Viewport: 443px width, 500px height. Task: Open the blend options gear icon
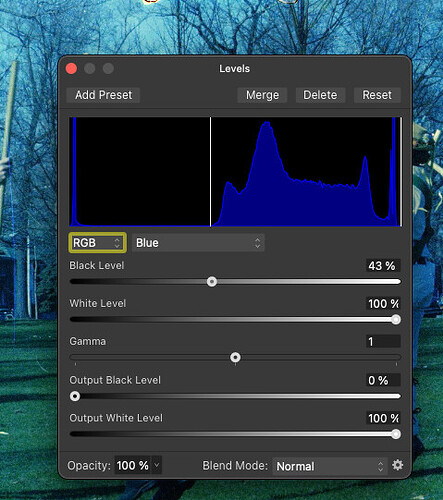tap(397, 465)
